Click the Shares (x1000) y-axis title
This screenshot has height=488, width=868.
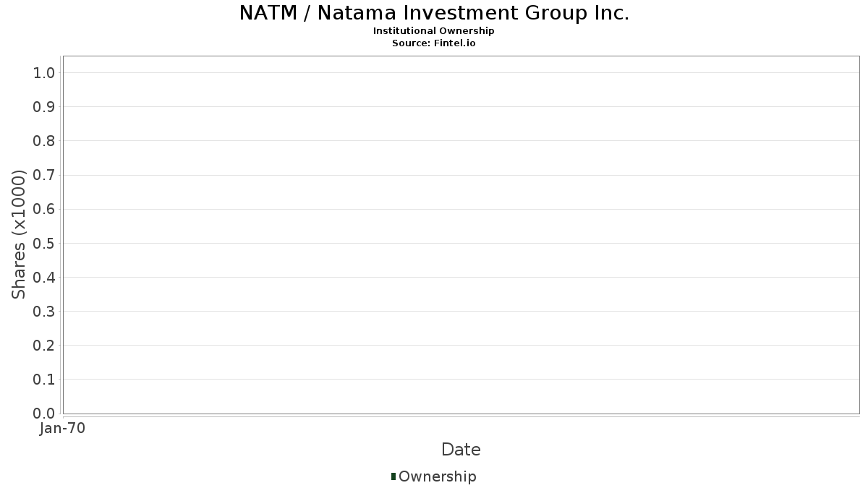click(19, 234)
